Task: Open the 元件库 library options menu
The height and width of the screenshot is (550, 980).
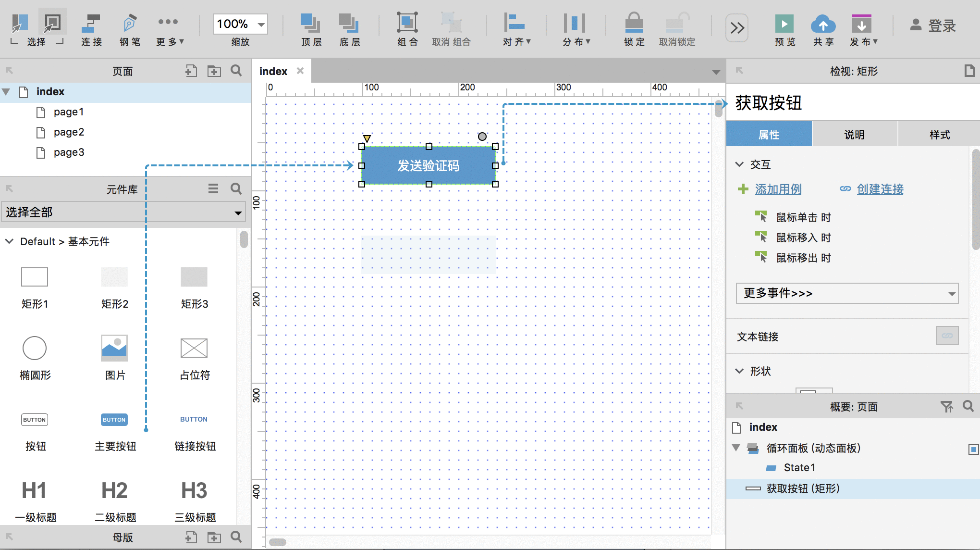Action: [213, 188]
